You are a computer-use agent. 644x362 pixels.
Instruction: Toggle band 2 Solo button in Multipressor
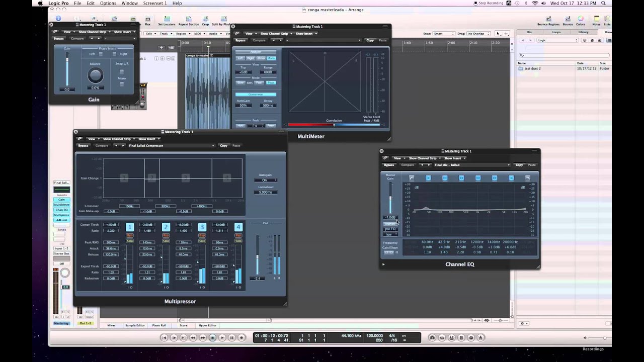[166, 241]
